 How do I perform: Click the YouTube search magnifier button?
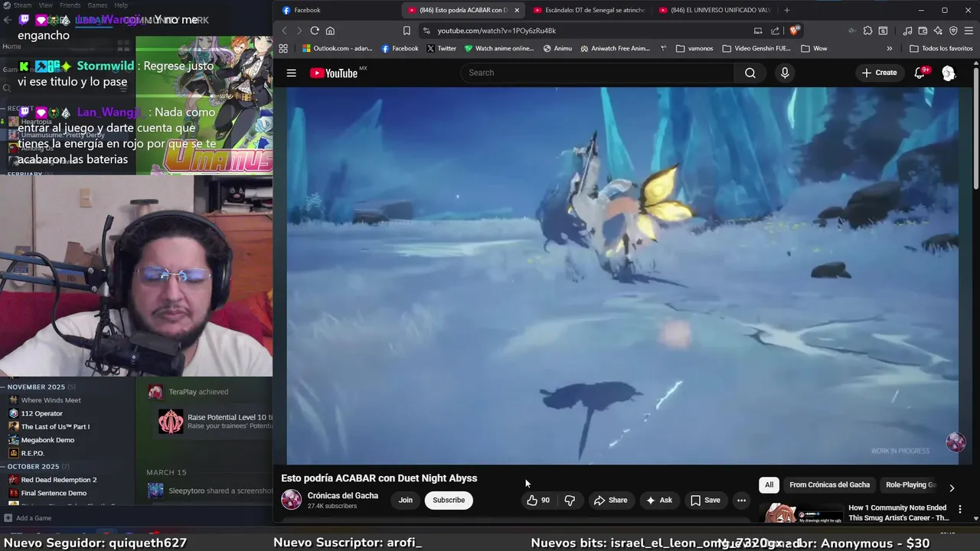pos(750,73)
